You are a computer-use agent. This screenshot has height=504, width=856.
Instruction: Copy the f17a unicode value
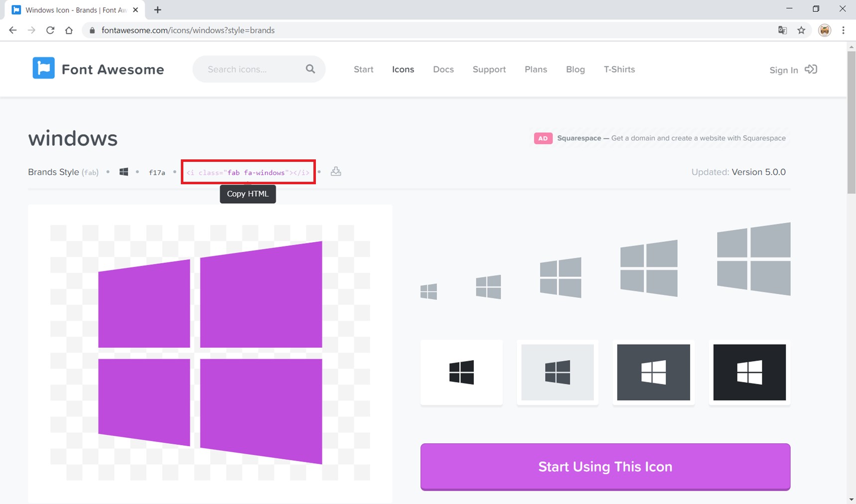[156, 172]
